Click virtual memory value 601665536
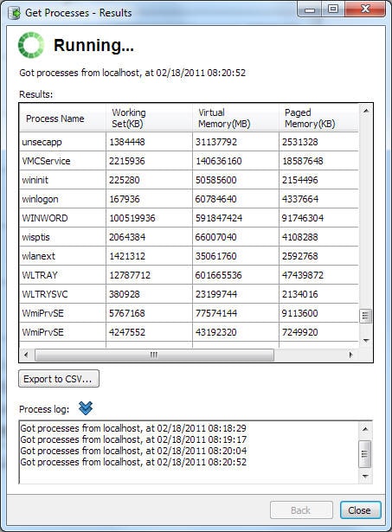This screenshot has width=392, height=532. tap(219, 275)
